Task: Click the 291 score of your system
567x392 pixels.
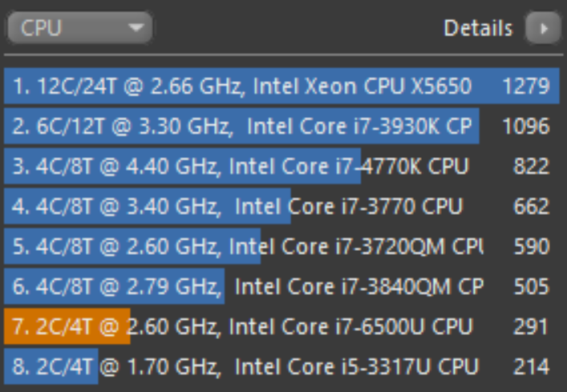Action: coord(531,326)
